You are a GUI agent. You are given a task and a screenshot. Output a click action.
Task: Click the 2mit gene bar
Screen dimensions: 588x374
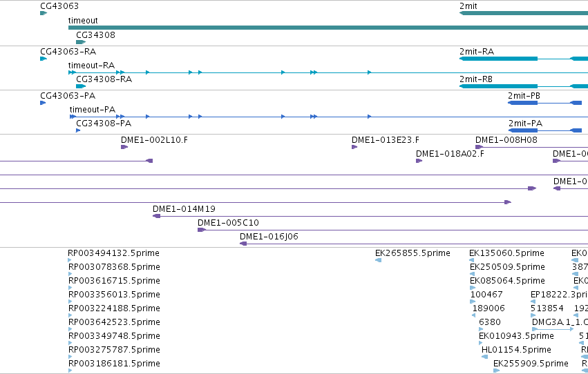(x=524, y=13)
